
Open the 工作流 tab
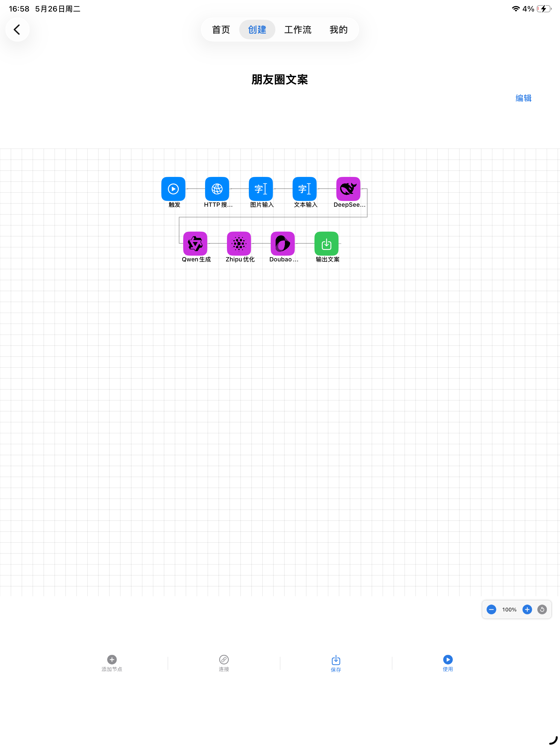pos(297,30)
